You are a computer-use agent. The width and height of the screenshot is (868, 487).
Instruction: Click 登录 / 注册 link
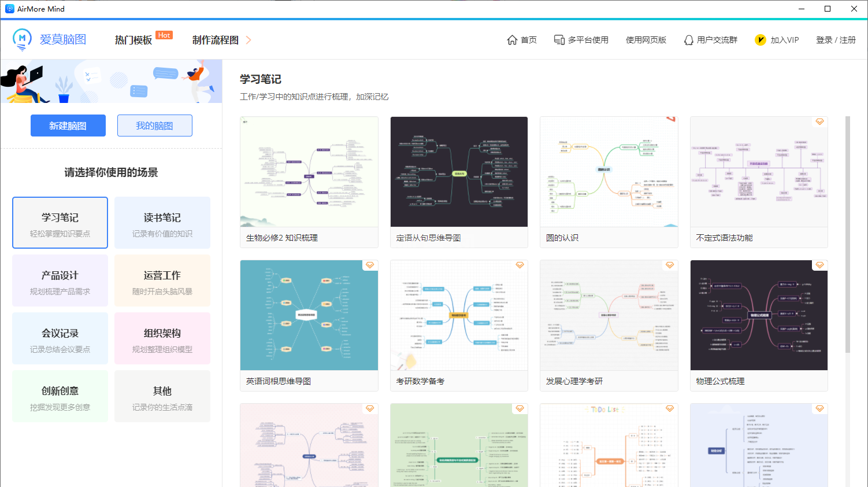pos(836,40)
